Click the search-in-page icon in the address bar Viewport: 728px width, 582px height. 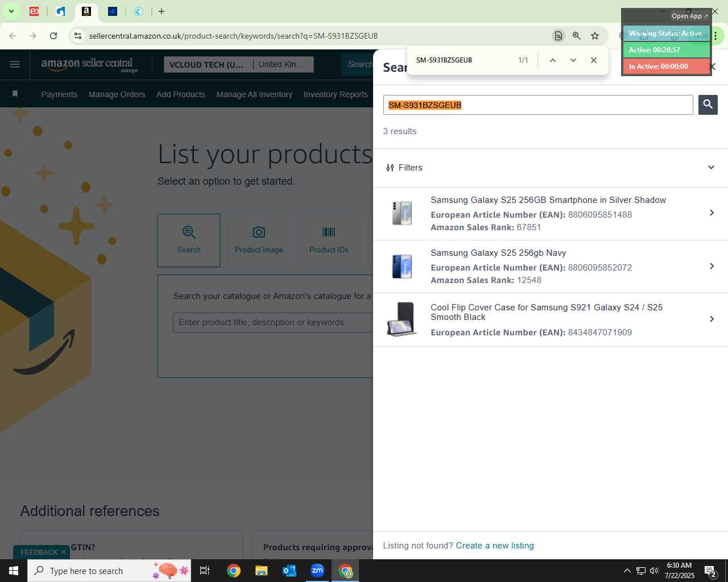pyautogui.click(x=559, y=36)
